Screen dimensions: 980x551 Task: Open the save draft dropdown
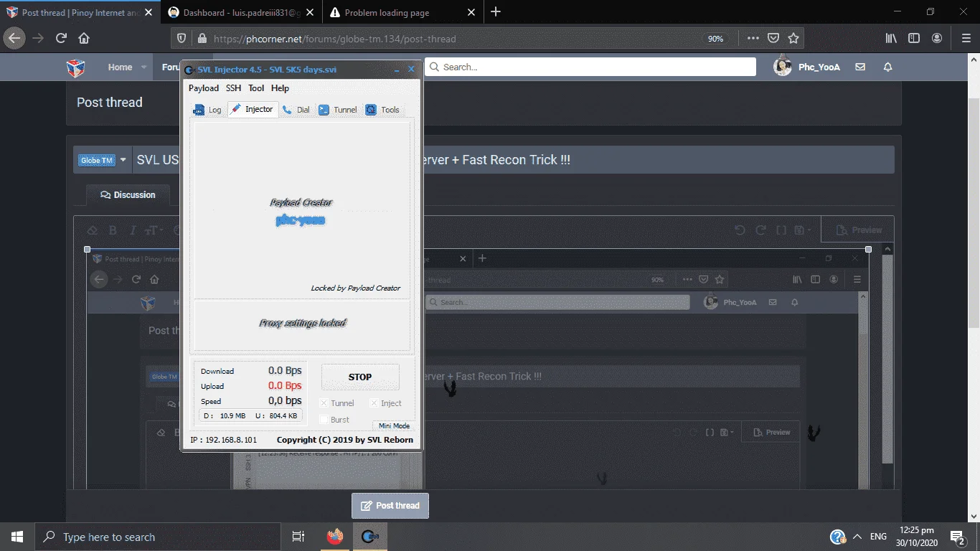click(x=804, y=230)
